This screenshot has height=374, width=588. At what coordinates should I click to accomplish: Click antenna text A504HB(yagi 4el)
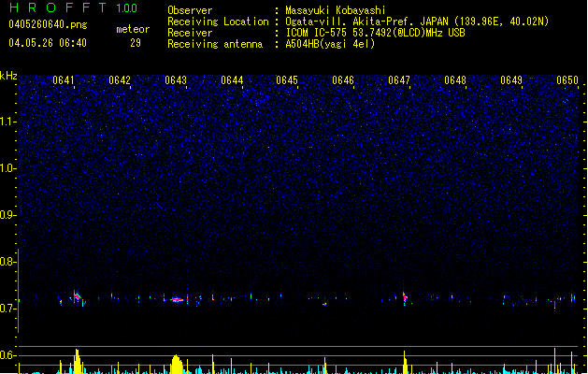click(x=330, y=44)
